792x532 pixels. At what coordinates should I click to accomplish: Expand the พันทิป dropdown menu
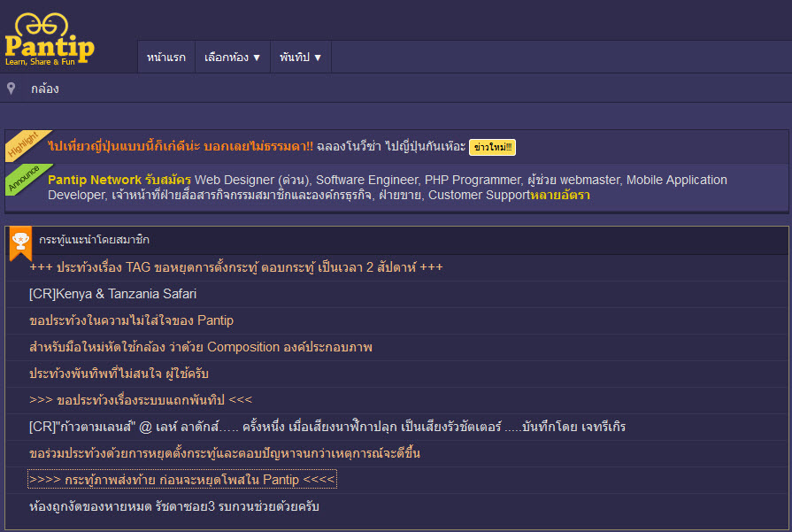pos(301,57)
